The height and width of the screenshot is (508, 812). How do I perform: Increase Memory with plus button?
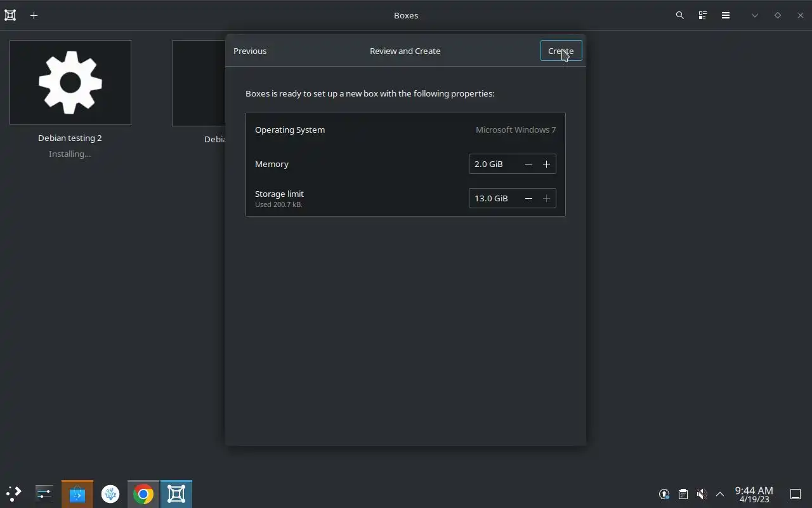(546, 164)
